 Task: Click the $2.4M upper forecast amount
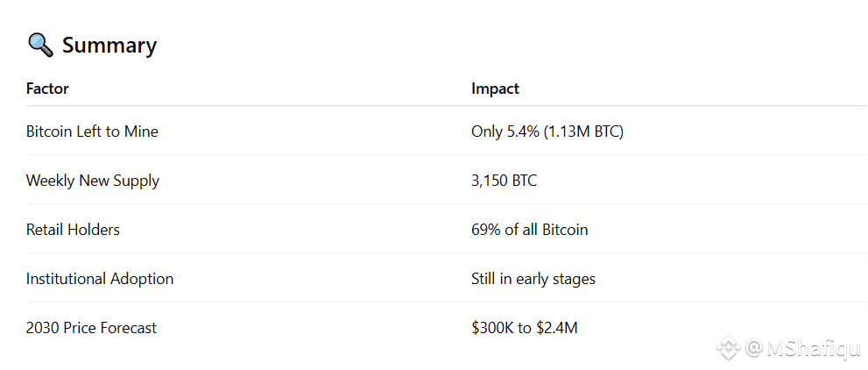(x=556, y=328)
